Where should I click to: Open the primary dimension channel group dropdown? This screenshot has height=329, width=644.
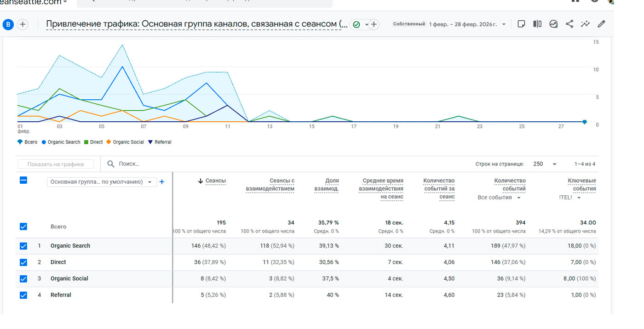102,182
